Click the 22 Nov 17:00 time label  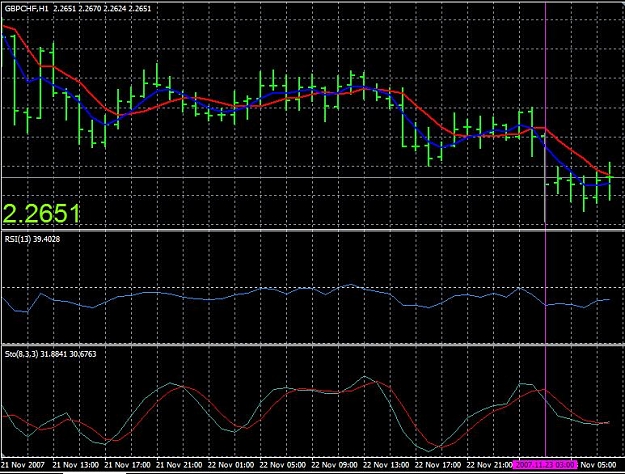click(x=438, y=465)
